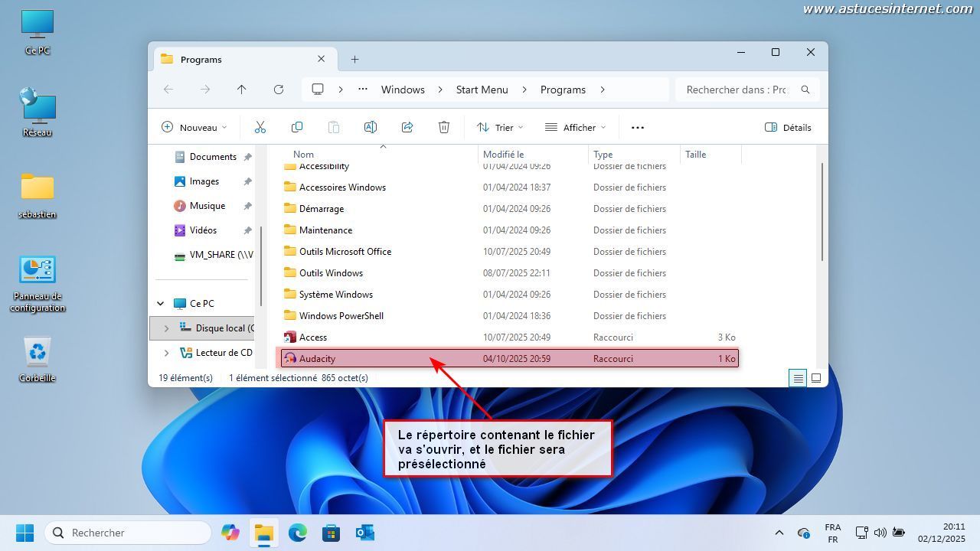
Task: Open the Trier sort dropdown
Action: click(500, 127)
